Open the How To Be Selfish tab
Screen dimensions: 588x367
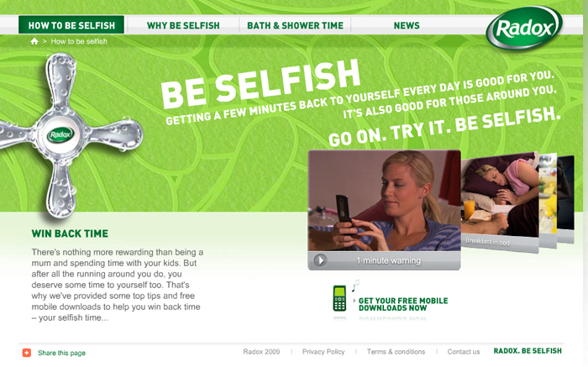pos(71,25)
